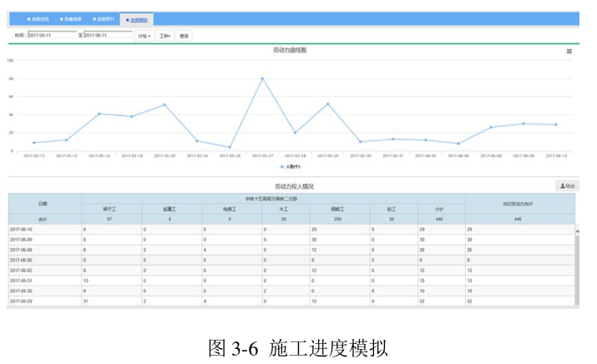Click the chart data point at 2017-06-10
The height and width of the screenshot is (364, 597).
click(556, 124)
